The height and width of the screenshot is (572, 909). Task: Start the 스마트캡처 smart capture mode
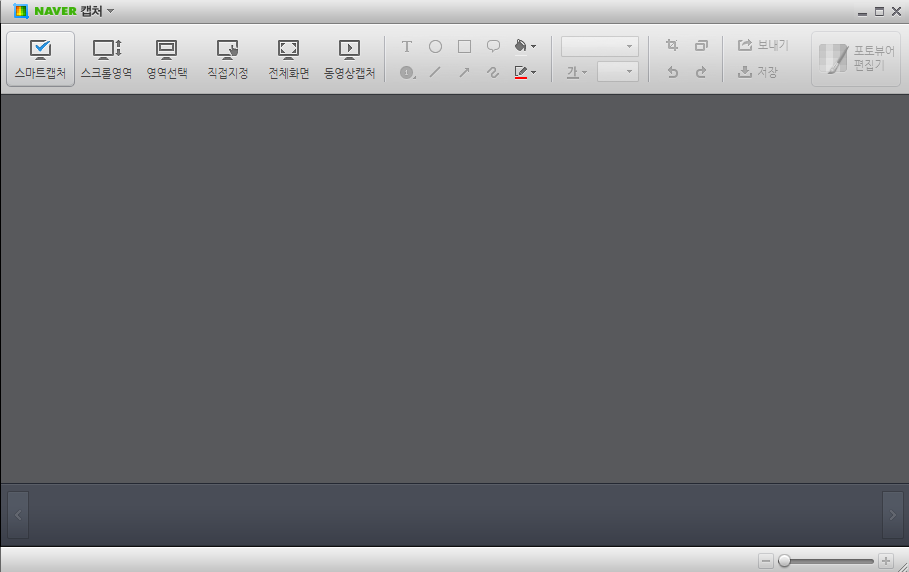coord(41,59)
